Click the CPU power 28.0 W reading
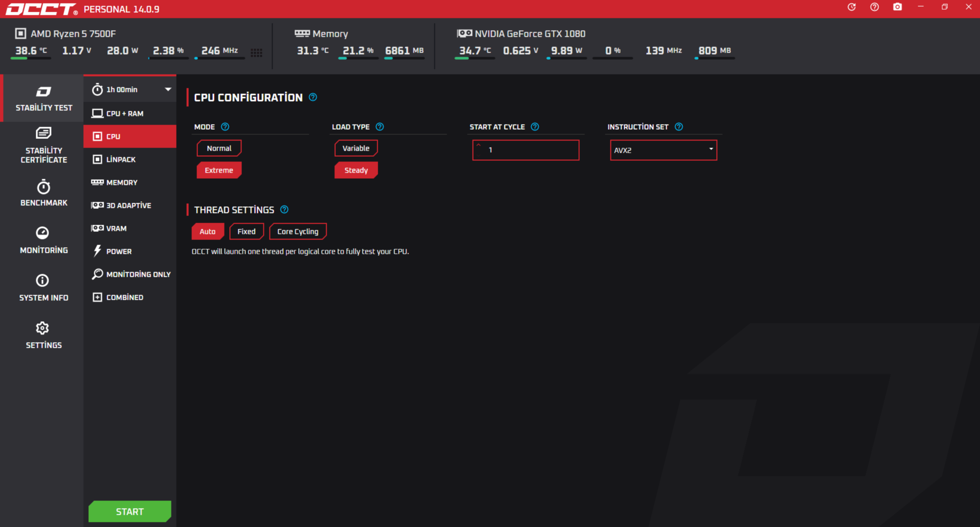980x527 pixels. 122,51
